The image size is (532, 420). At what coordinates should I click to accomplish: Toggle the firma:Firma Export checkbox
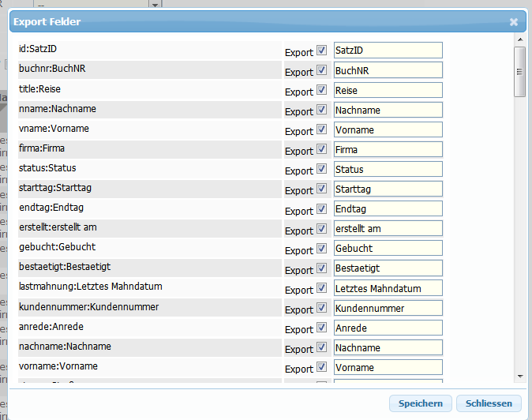point(322,149)
